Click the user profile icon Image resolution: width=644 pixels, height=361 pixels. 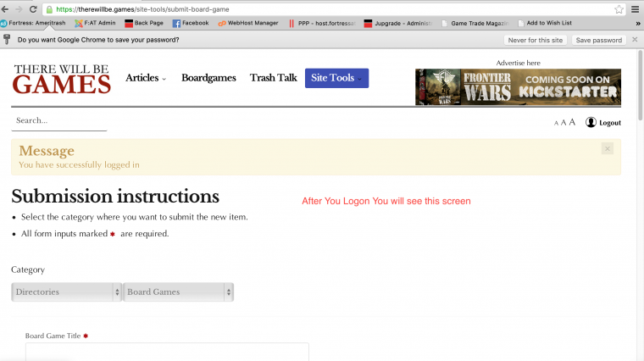pyautogui.click(x=591, y=122)
